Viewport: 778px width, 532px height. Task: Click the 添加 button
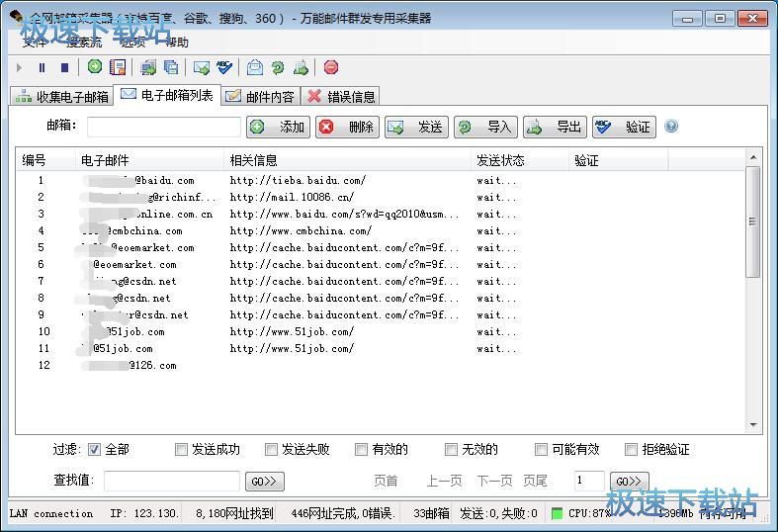279,127
